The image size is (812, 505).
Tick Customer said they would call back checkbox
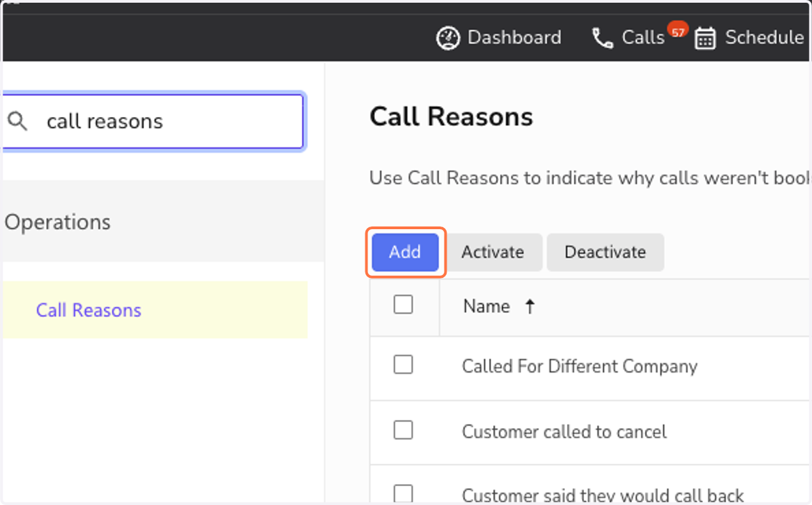pos(403,494)
